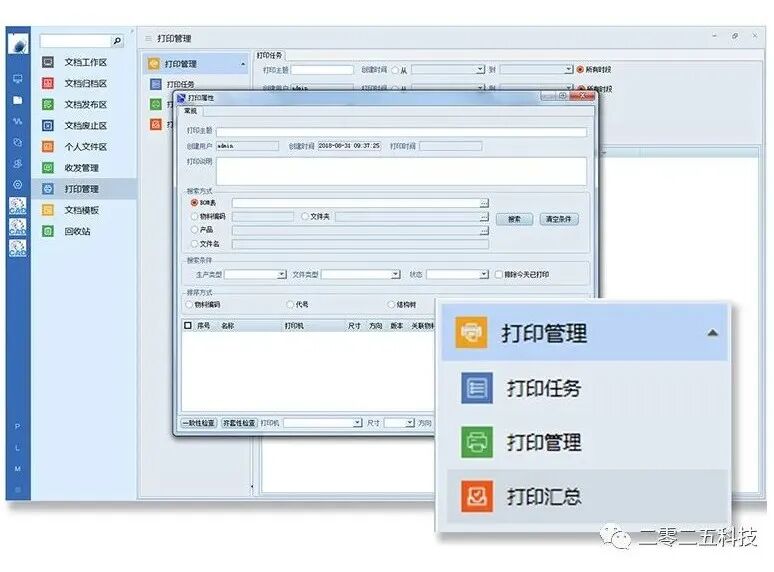774x572 pixels.
Task: Click browse button on 文件夹 field
Action: click(484, 217)
